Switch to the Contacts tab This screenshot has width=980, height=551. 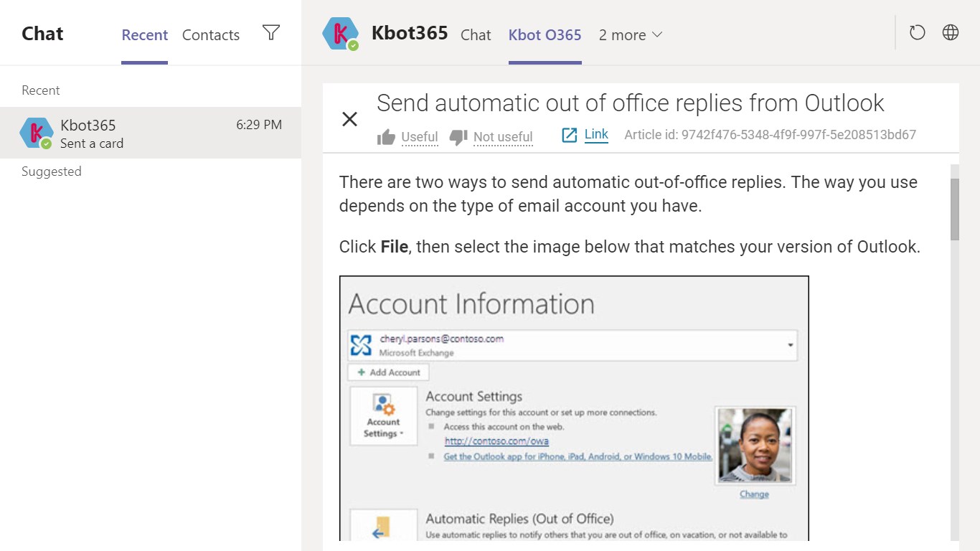(211, 34)
